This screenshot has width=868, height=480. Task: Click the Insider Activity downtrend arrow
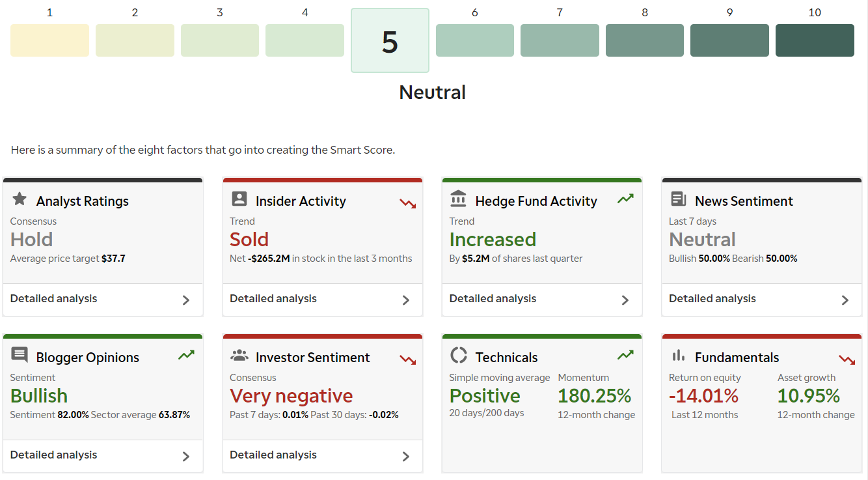(x=407, y=203)
